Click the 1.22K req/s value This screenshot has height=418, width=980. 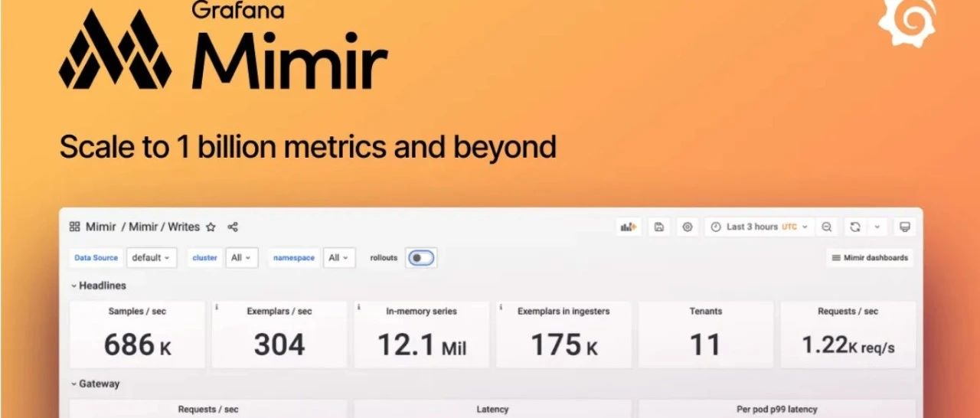click(x=848, y=346)
